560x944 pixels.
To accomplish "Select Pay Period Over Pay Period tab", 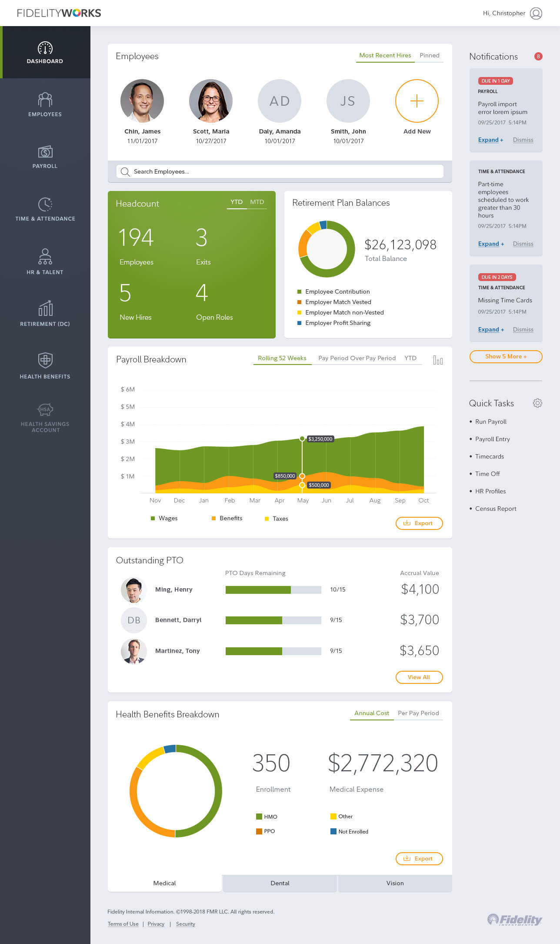I will 357,358.
